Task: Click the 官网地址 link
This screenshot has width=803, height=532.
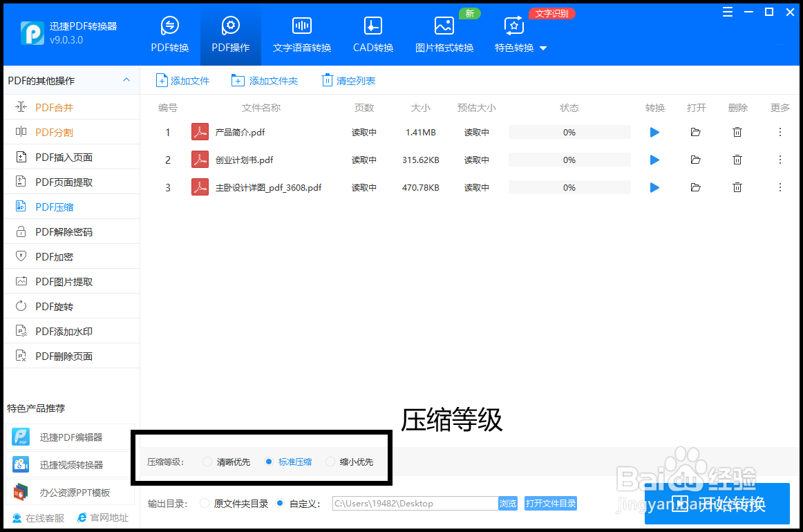Action: coord(103,518)
